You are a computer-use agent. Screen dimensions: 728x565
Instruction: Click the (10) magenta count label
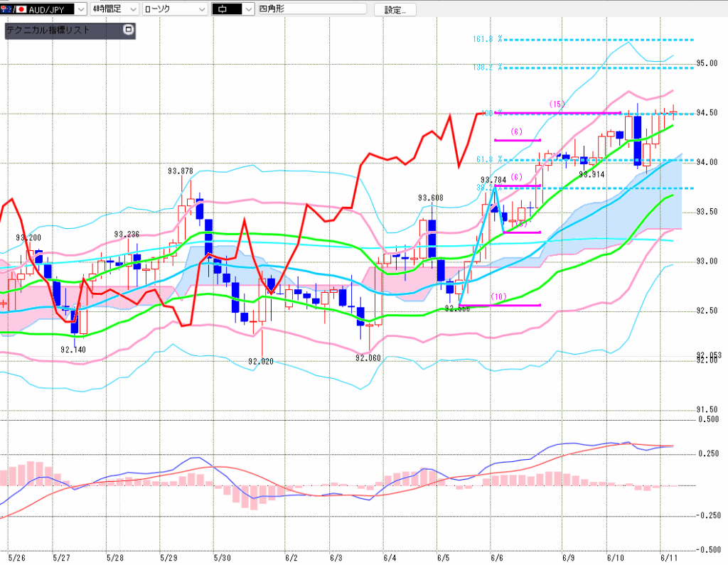coord(498,296)
